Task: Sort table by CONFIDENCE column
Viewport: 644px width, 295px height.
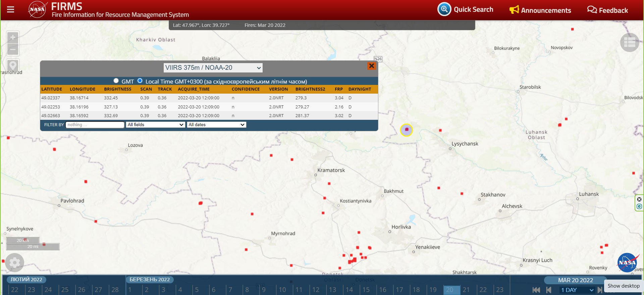Action: [x=246, y=89]
